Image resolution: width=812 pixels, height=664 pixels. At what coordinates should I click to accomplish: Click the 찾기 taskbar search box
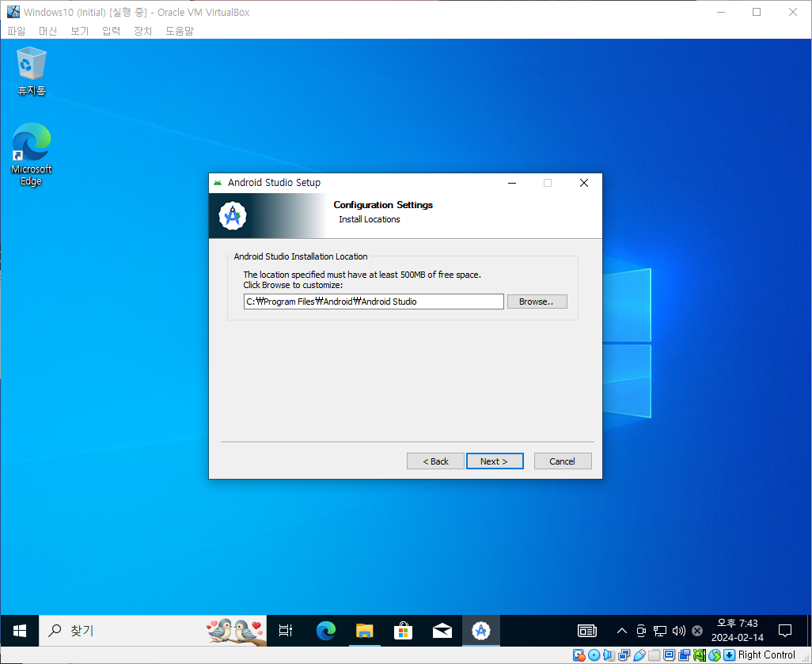point(153,630)
